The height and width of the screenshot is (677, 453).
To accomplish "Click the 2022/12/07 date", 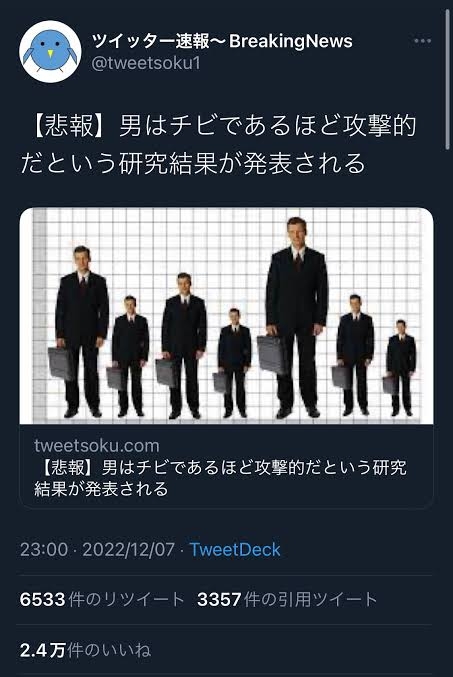I will (128, 550).
